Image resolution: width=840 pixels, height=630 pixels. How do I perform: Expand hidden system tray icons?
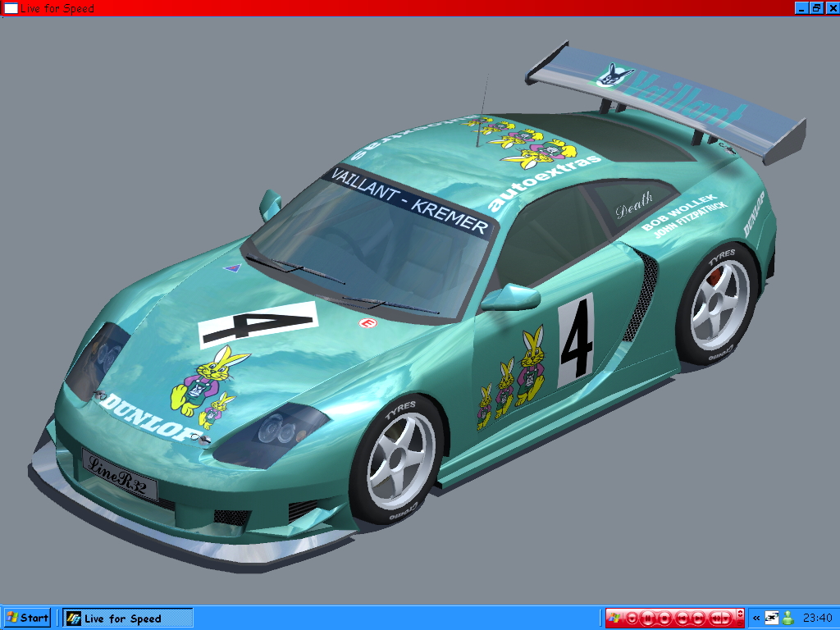(x=756, y=619)
